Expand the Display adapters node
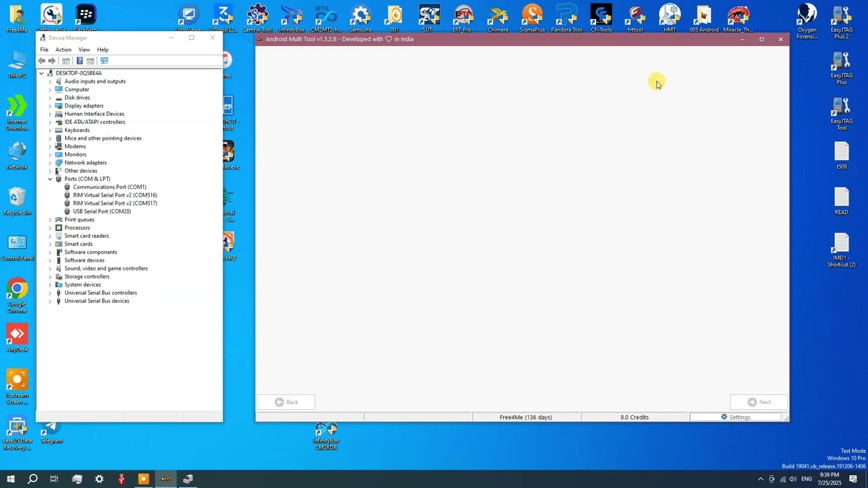 tap(50, 106)
